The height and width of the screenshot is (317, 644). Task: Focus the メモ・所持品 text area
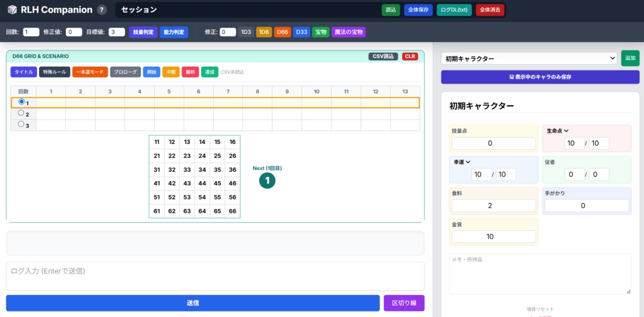540,274
